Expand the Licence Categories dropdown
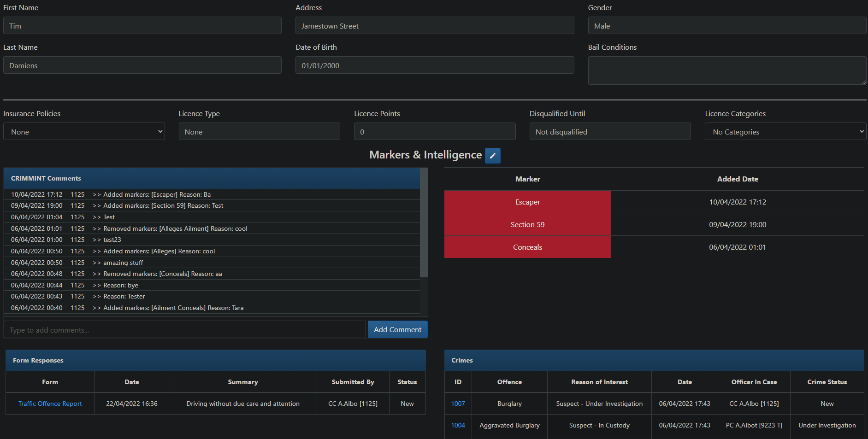This screenshot has height=439, width=868. [x=785, y=132]
